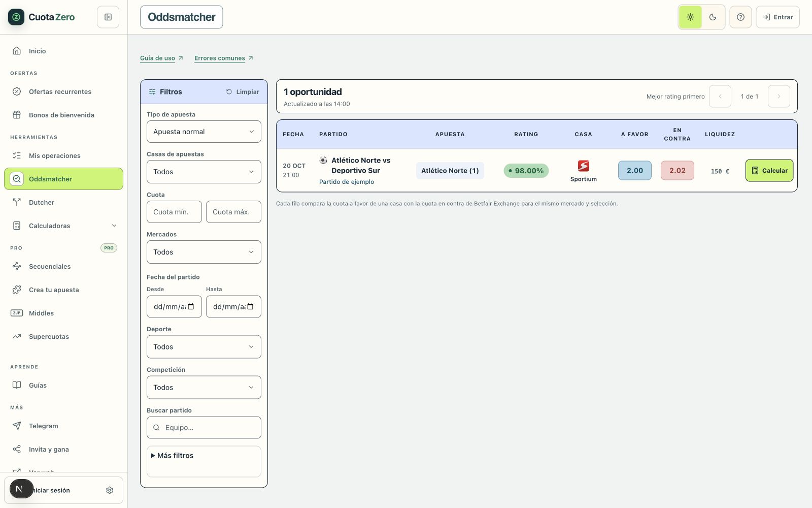
Task: Expand the Calculadoras submenu chevron
Action: (x=114, y=226)
